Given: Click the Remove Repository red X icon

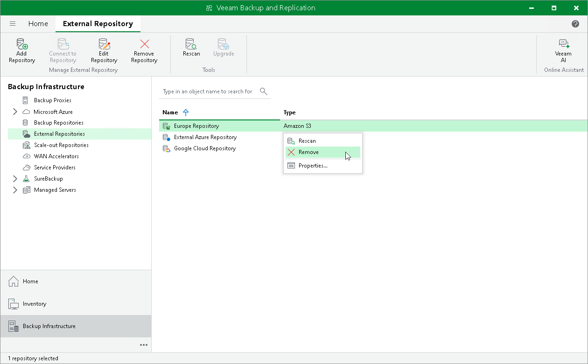Looking at the screenshot, I should (144, 44).
